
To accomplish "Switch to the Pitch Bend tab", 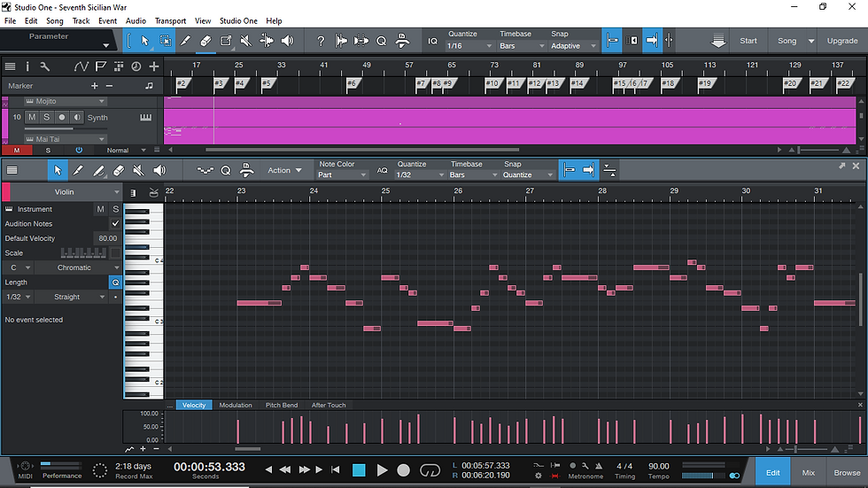I will 282,405.
